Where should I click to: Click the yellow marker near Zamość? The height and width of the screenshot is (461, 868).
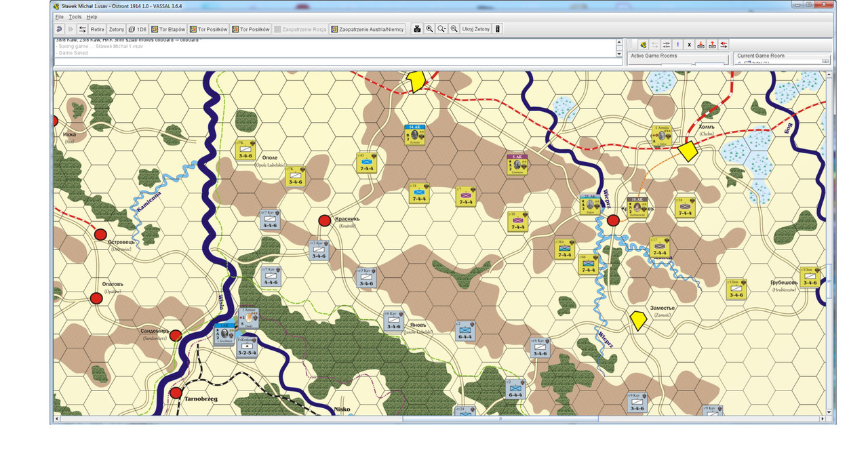click(637, 321)
